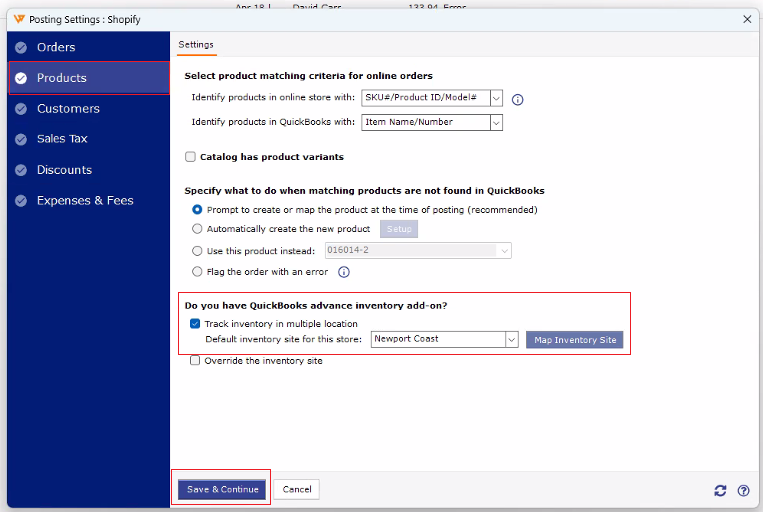Click the Customers checkmark icon in sidebar
This screenshot has height=512, width=763.
coord(21,109)
